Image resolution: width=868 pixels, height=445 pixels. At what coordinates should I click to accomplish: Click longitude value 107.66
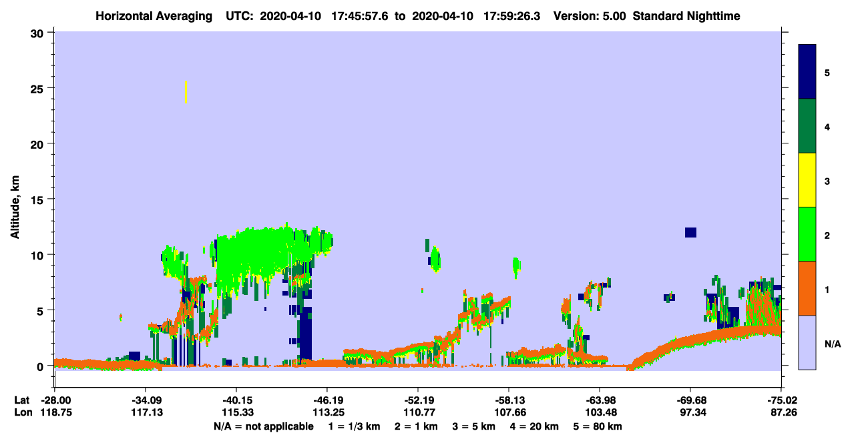tap(509, 413)
